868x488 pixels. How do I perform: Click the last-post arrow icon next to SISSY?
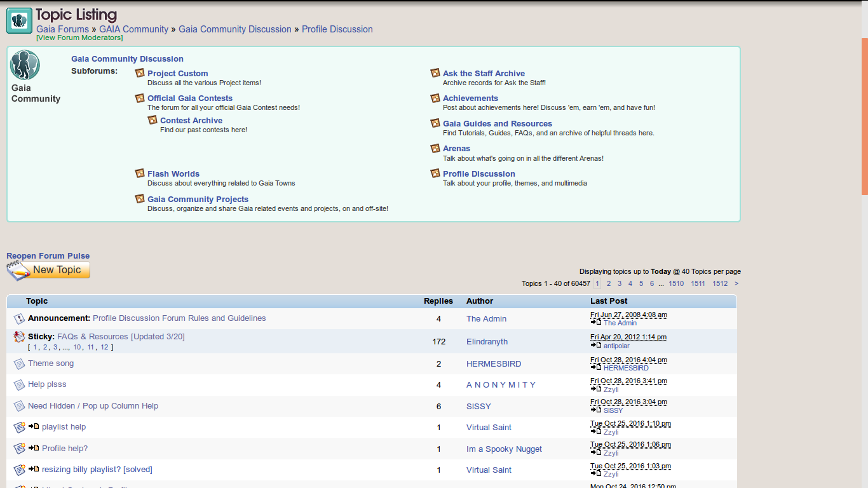(596, 410)
